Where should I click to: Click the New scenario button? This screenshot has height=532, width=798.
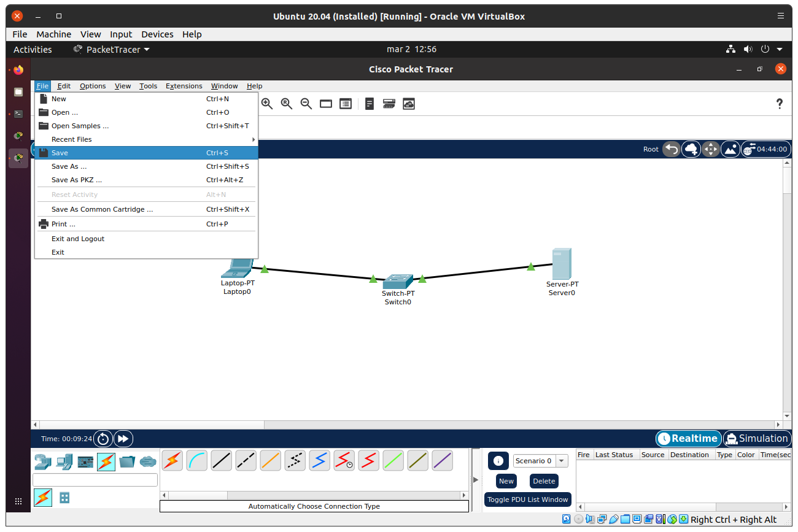(506, 481)
